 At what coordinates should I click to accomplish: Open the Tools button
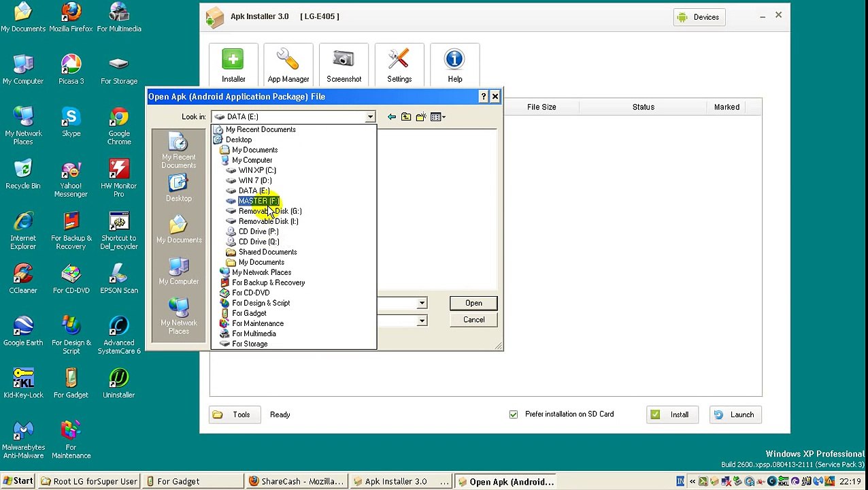coord(234,414)
